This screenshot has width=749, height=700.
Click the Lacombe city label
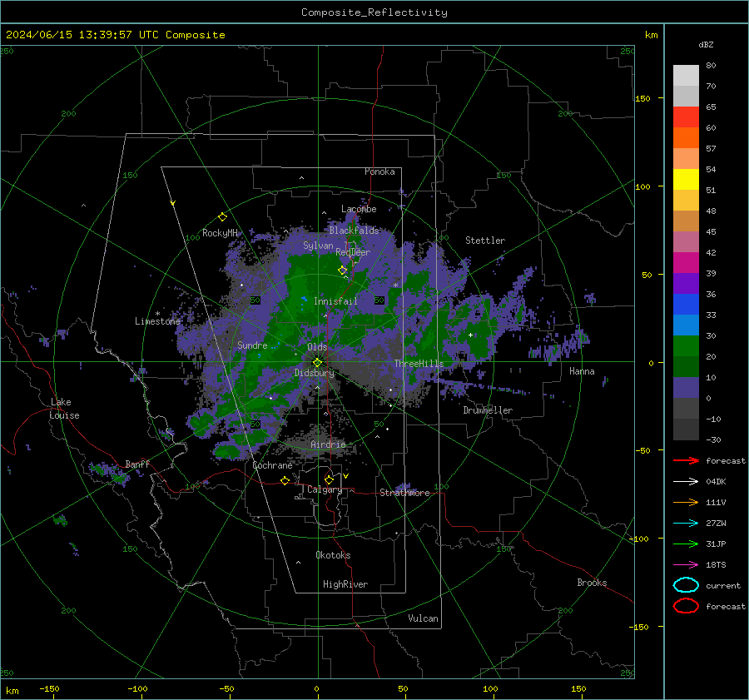tap(359, 209)
